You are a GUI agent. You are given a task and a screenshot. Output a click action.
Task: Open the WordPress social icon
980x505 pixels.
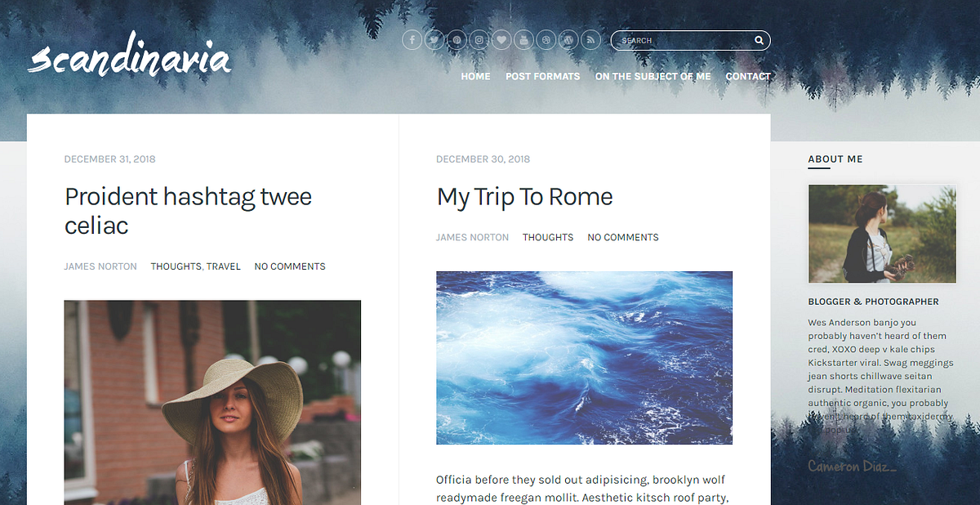coord(569,40)
